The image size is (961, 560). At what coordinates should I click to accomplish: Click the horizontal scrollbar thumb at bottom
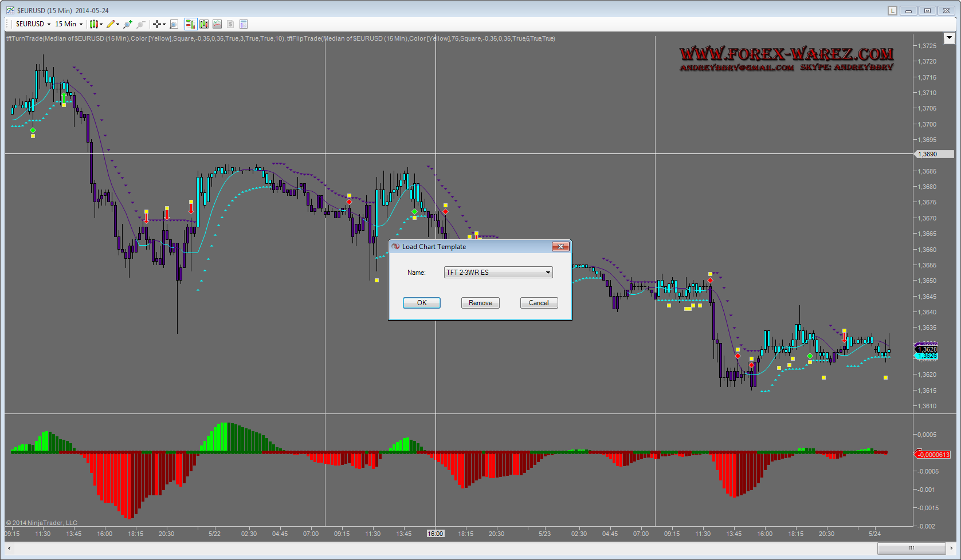(911, 548)
